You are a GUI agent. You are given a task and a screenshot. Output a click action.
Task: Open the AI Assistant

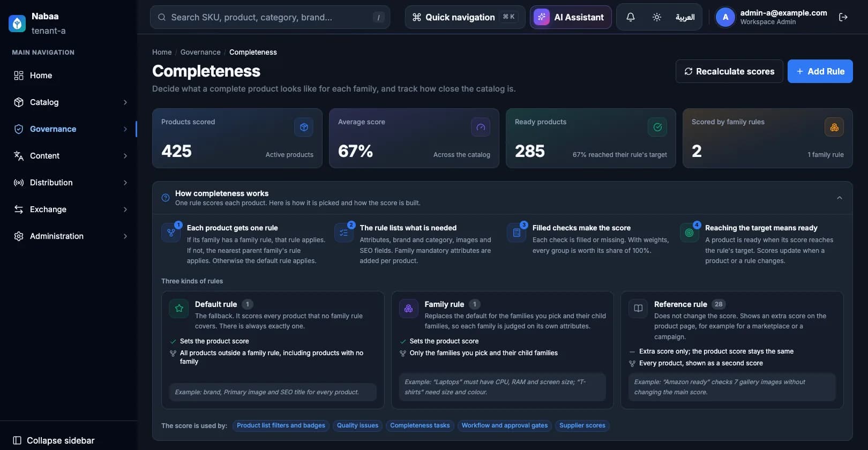[571, 17]
